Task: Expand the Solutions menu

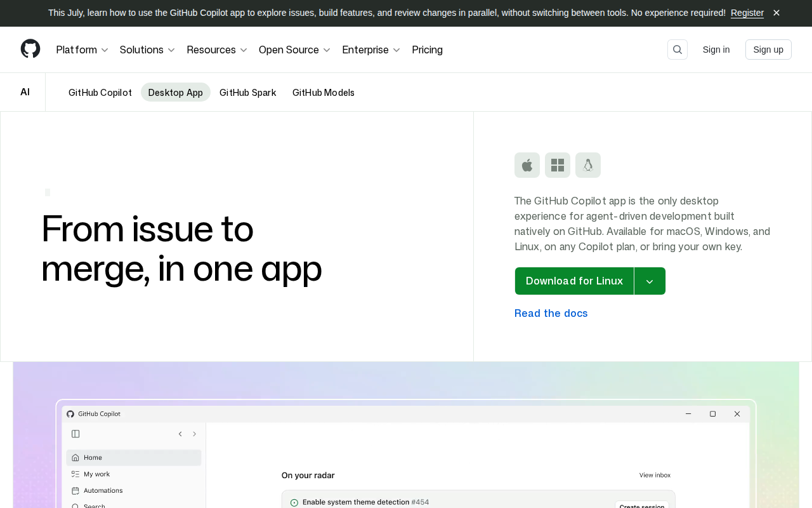Action: tap(147, 50)
